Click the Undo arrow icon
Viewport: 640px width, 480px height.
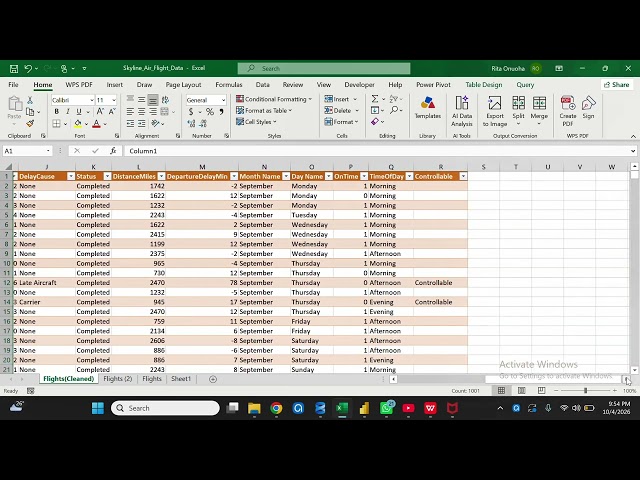[x=28, y=69]
